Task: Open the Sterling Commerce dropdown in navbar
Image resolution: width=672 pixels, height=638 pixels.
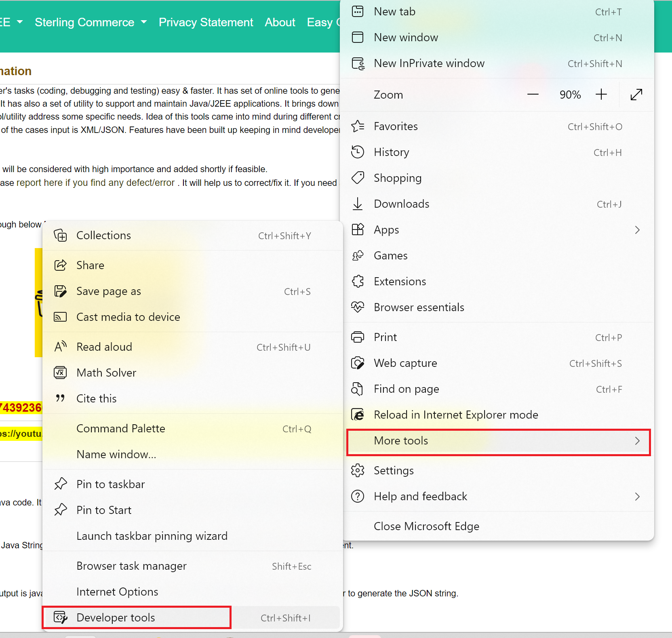Action: [91, 22]
